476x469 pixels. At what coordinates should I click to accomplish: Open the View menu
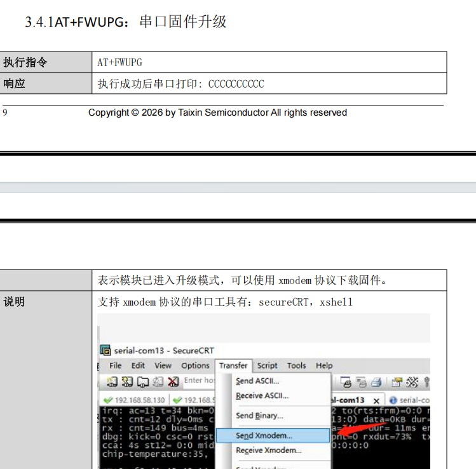tap(163, 365)
